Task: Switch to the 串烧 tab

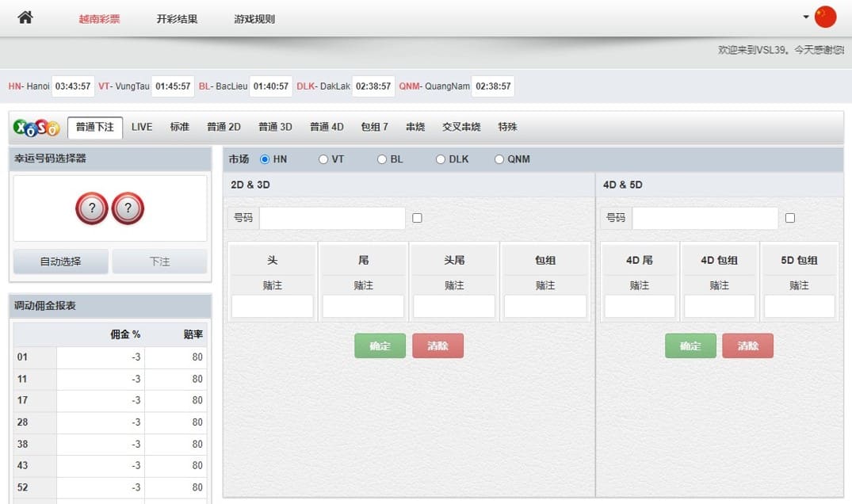Action: click(x=415, y=127)
